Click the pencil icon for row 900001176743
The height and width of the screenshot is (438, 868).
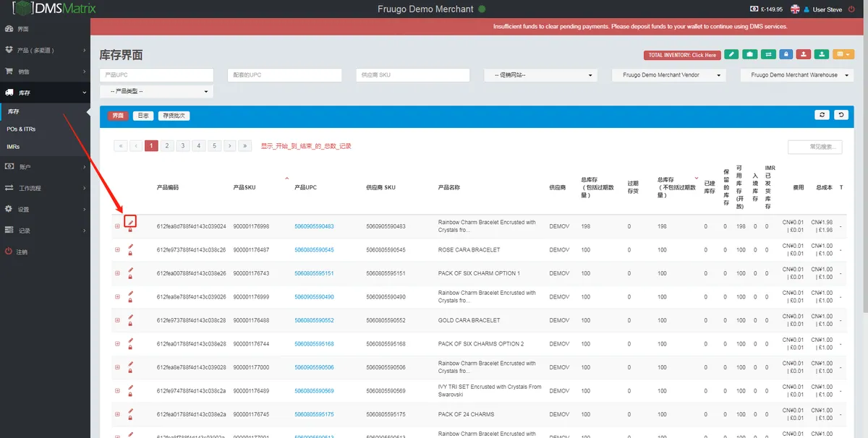130,270
